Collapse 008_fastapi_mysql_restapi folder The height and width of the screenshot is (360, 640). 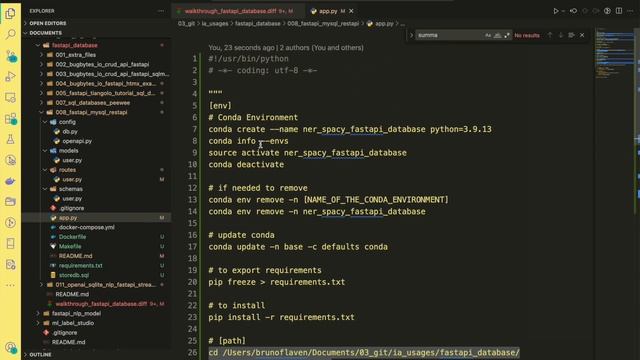[x=91, y=112]
